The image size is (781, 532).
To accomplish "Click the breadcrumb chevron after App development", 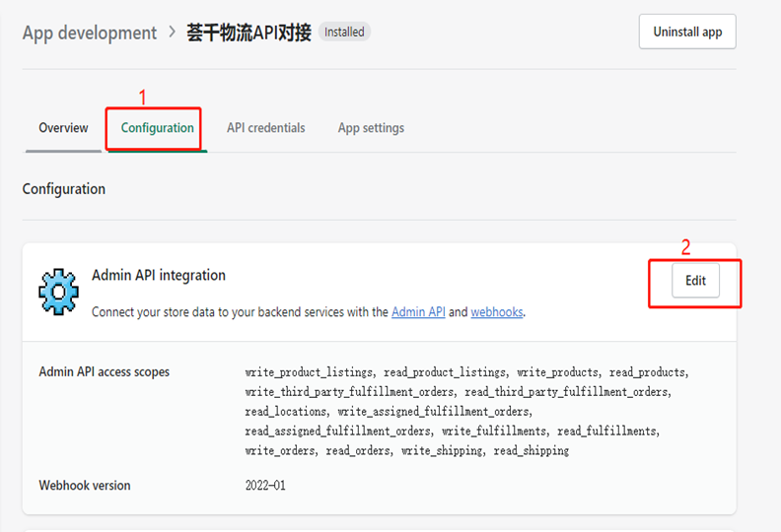I will 172,32.
